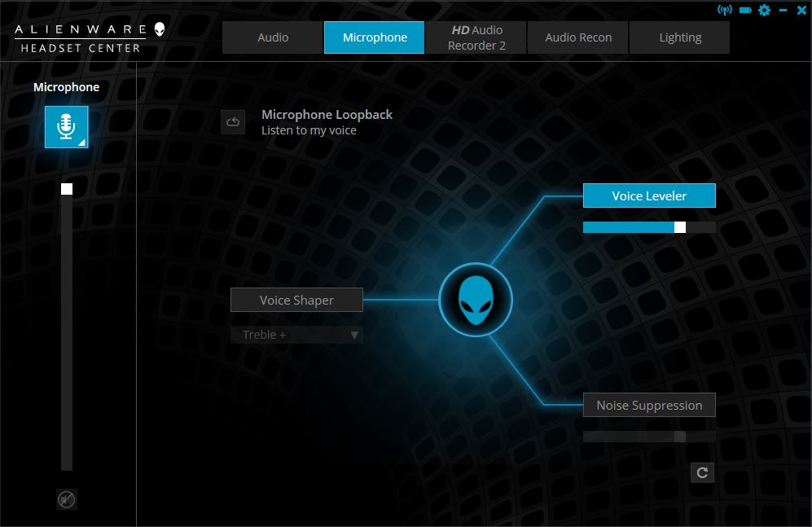The height and width of the screenshot is (527, 812).
Task: Switch to the Audio tab
Action: (x=272, y=37)
